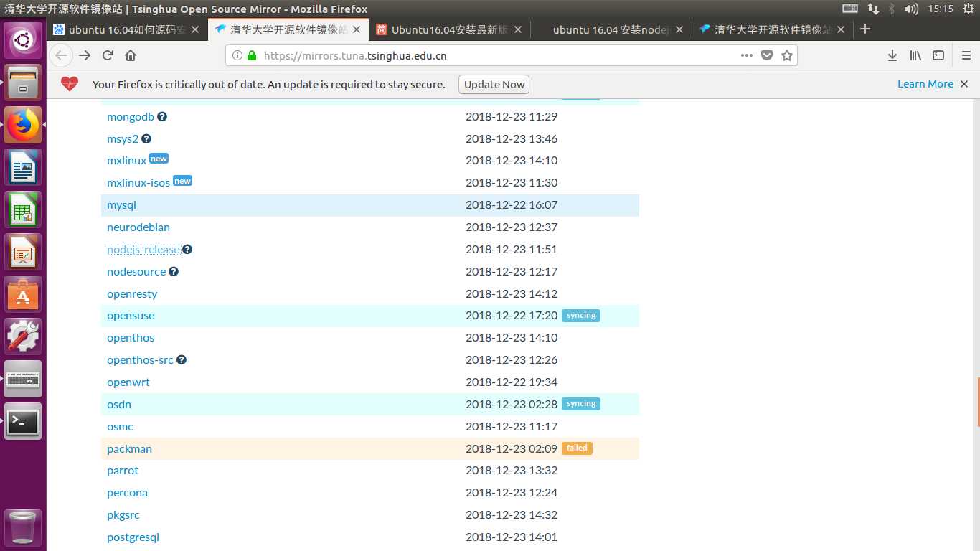Click the new badge beside mxlinux-isos
This screenshot has height=551, width=980.
coord(183,181)
